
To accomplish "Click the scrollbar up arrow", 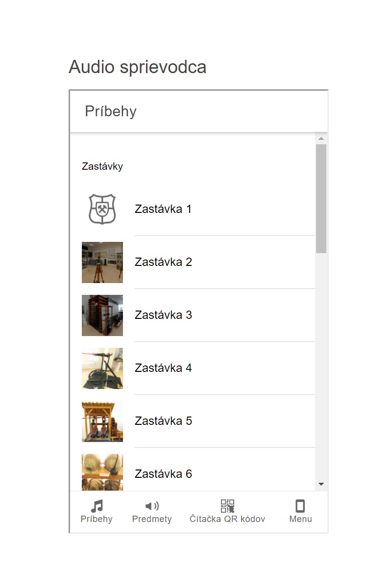I will click(x=321, y=138).
